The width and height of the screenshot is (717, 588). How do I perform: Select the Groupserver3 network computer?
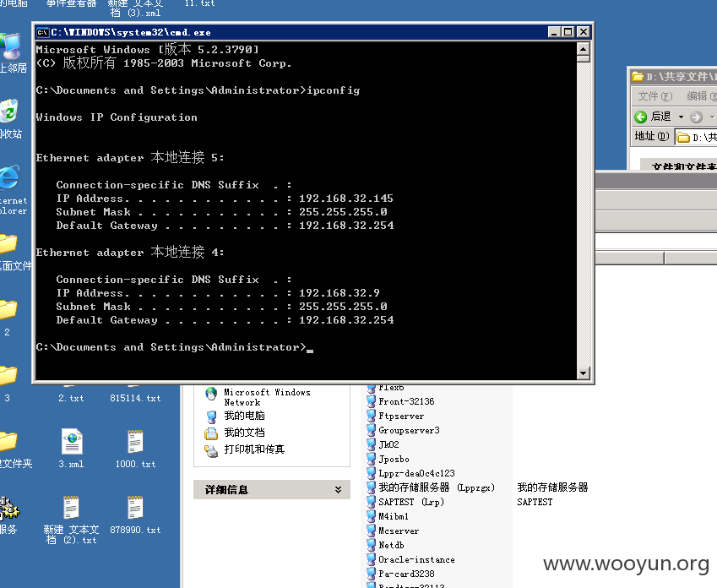[409, 430]
